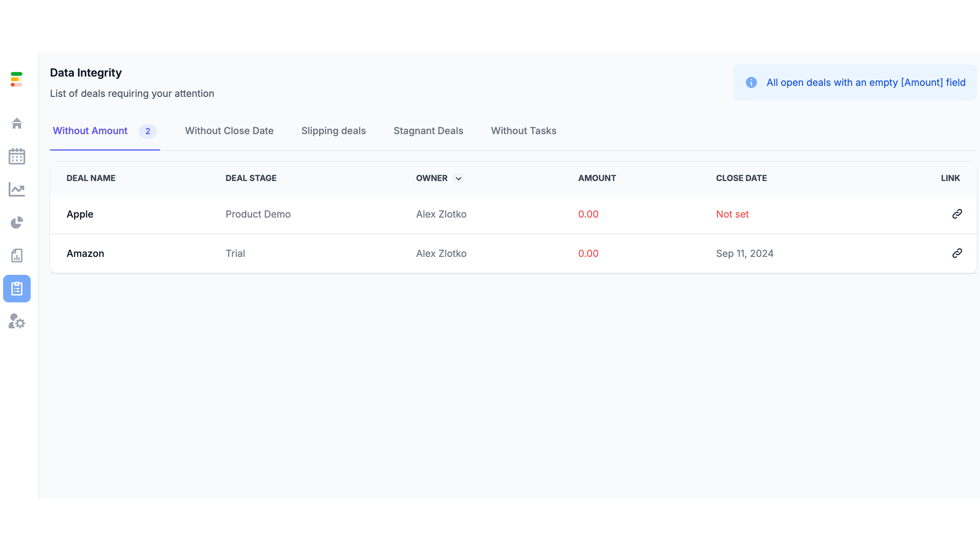
Task: Go to the Without Tasks tab
Action: tap(523, 131)
